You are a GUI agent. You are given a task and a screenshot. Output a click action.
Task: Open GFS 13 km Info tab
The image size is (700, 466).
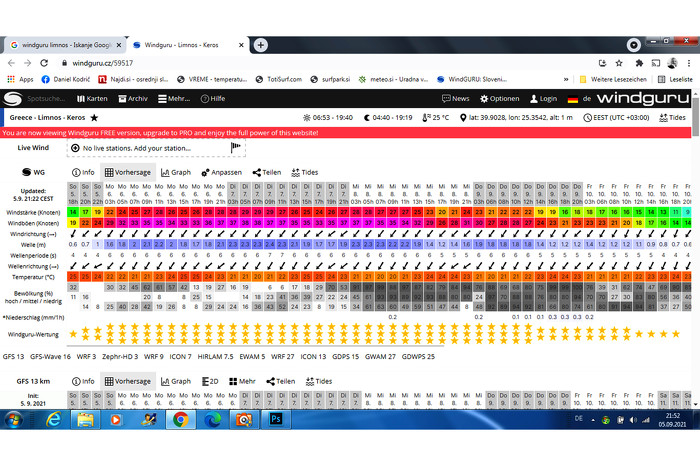point(83,381)
